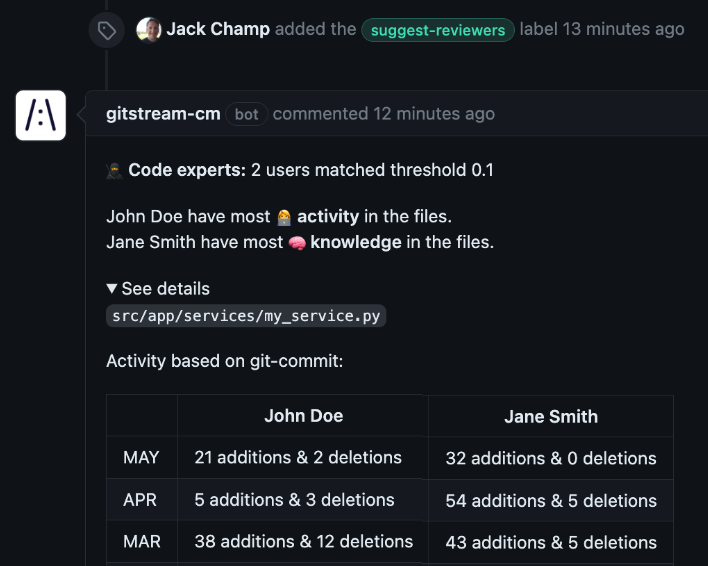Select the MAY row label
The height and width of the screenshot is (566, 708).
[141, 457]
